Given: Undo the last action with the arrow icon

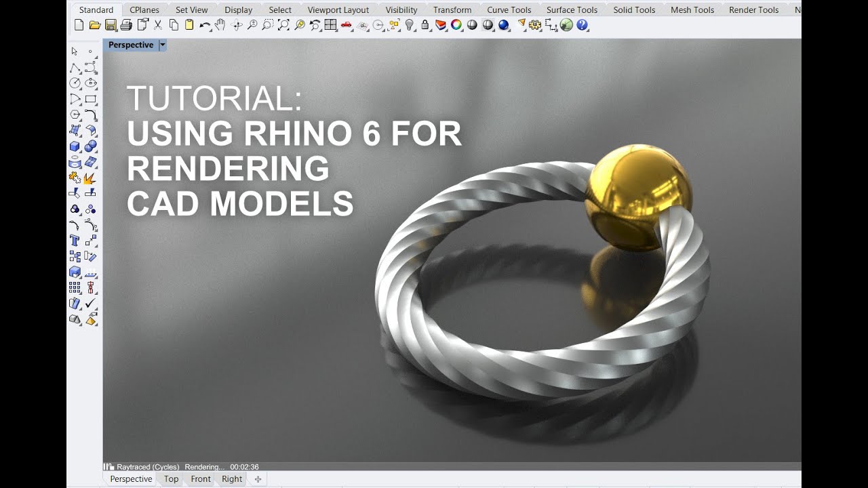Looking at the screenshot, I should click(205, 25).
